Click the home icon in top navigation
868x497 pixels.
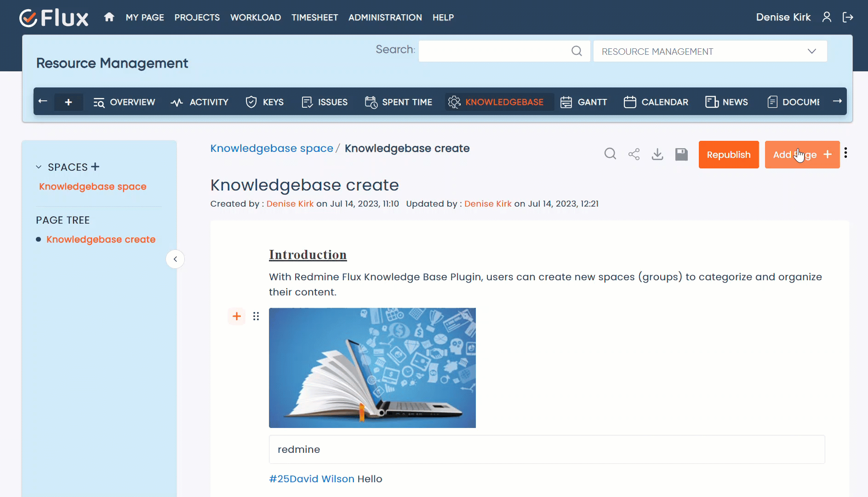pyautogui.click(x=109, y=17)
